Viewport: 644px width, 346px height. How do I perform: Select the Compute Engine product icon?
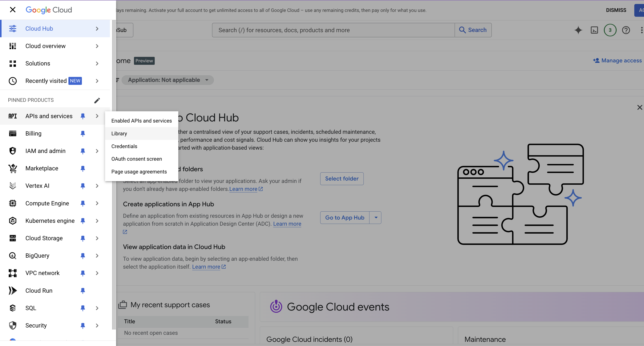(x=13, y=203)
